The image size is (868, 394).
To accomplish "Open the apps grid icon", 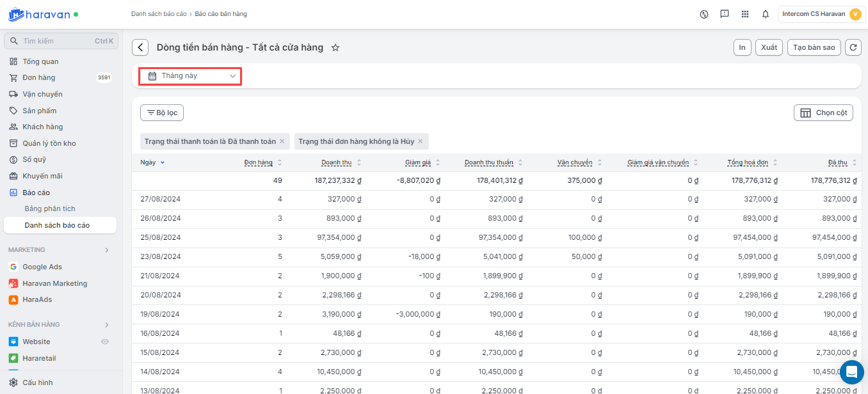I will (x=744, y=14).
